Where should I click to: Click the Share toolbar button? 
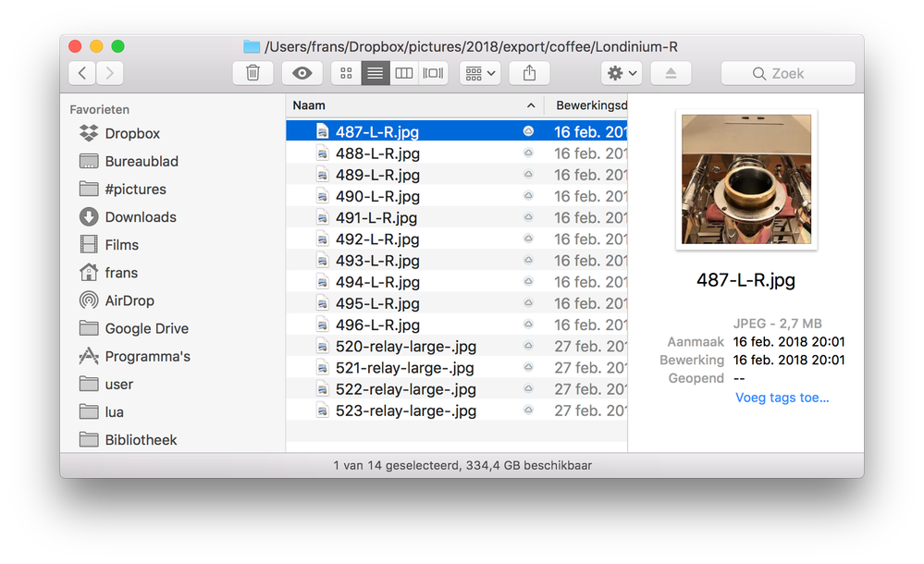coord(529,73)
